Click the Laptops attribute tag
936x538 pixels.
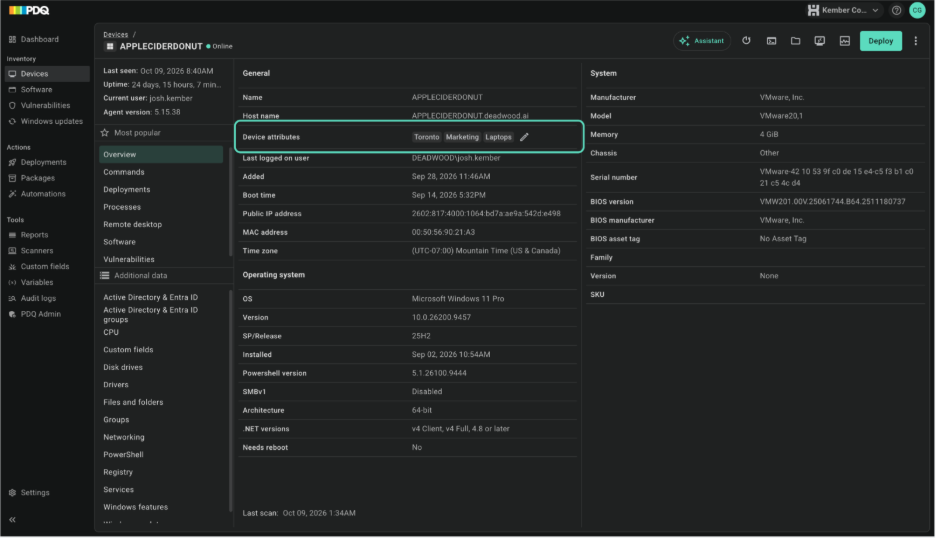point(498,137)
